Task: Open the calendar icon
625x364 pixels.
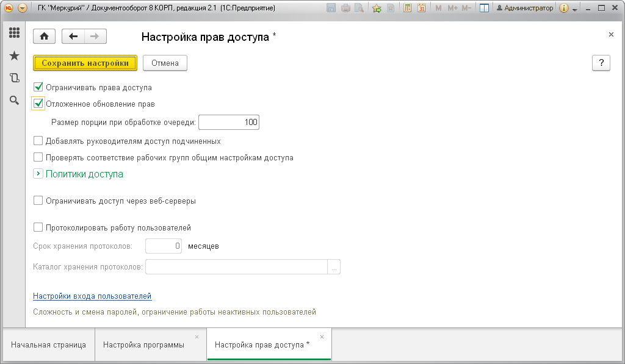Action: tap(421, 8)
